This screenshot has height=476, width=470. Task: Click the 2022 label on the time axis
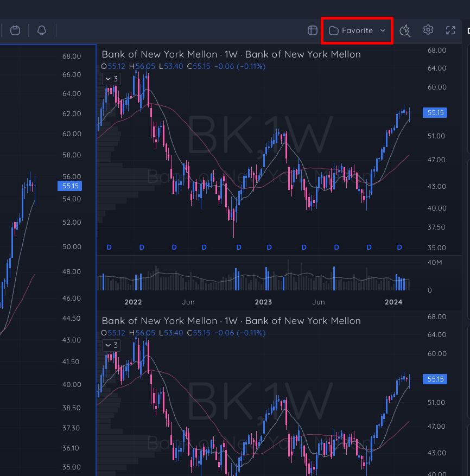134,302
